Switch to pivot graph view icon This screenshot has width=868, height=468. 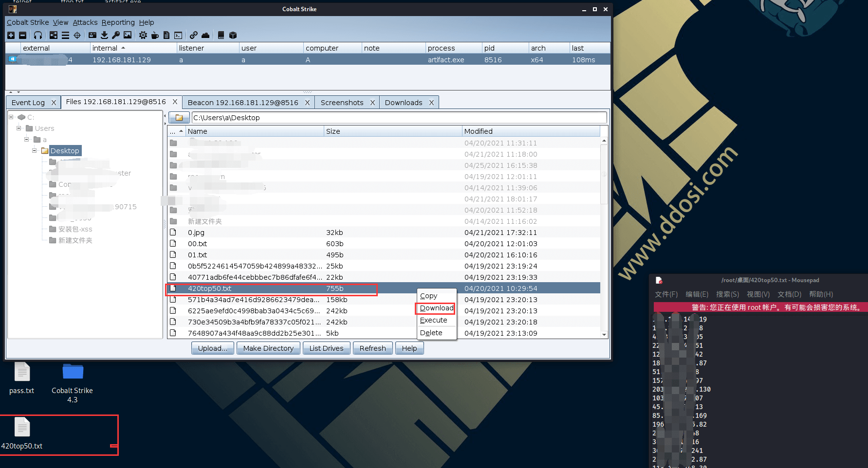[x=54, y=35]
